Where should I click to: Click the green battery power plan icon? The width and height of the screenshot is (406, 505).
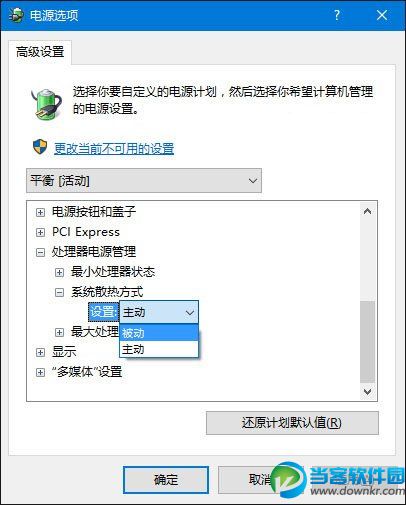pos(46,103)
